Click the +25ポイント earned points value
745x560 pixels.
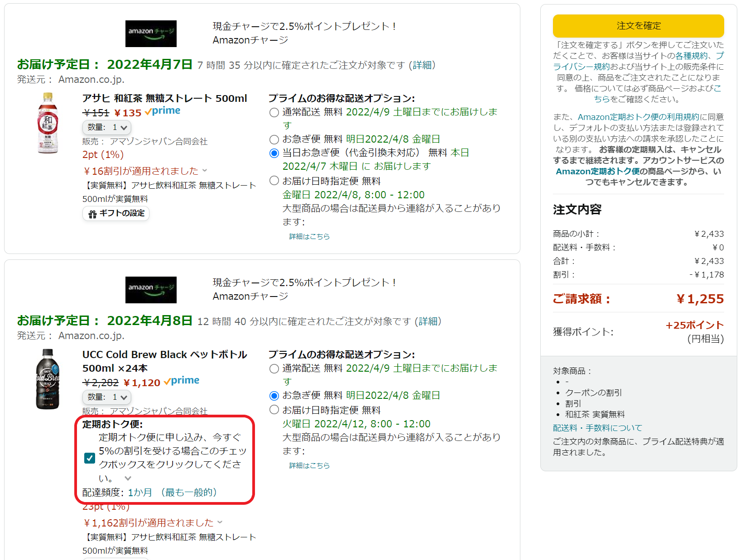[695, 325]
